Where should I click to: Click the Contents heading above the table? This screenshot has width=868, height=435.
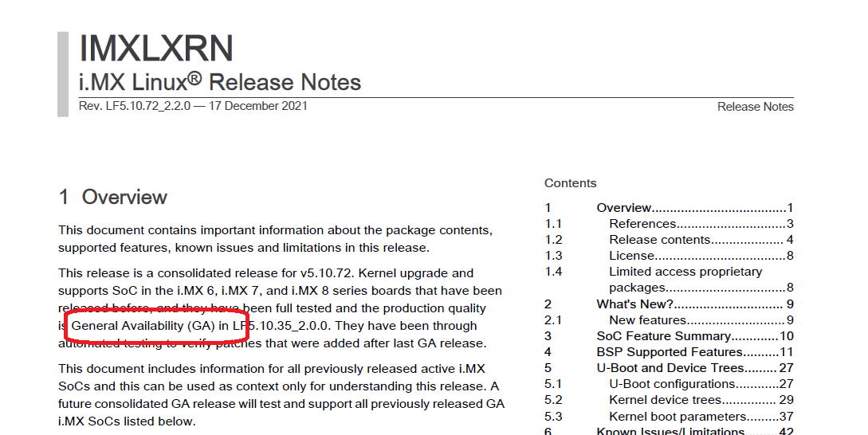[570, 183]
